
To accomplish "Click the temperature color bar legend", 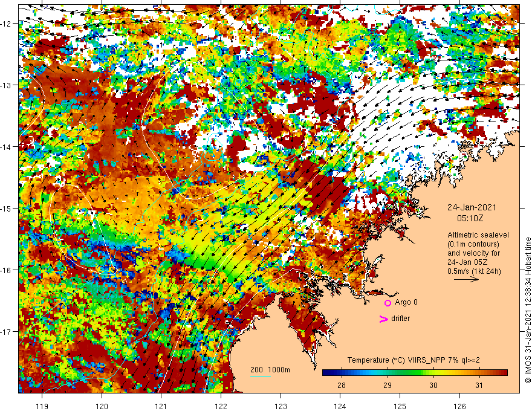I will 415,373.
